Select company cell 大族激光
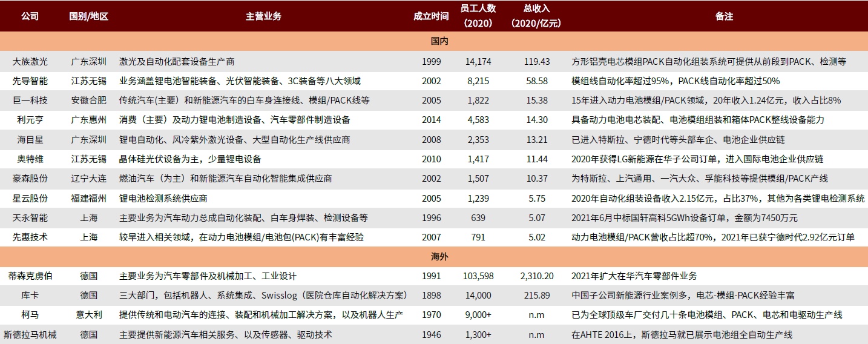The height and width of the screenshot is (344, 868). [30, 62]
